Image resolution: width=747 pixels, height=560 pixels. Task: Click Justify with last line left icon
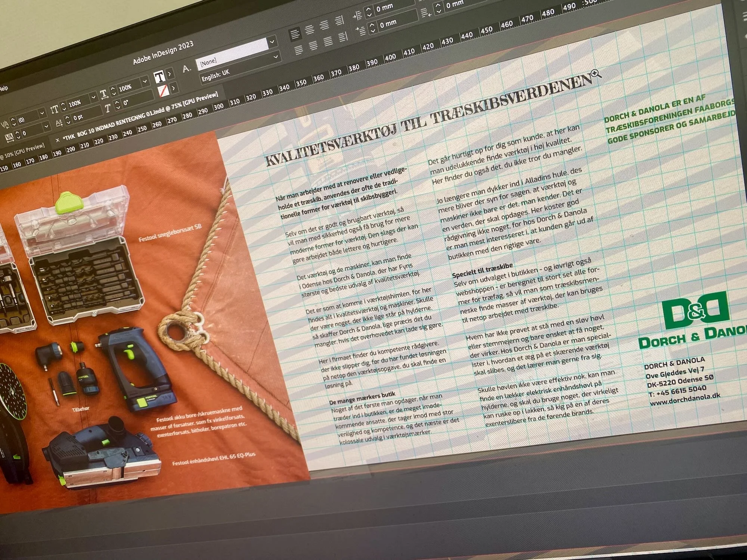pyautogui.click(x=299, y=50)
